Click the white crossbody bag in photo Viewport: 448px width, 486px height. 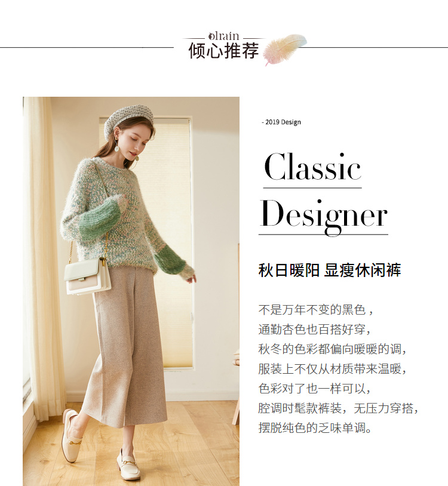tap(88, 276)
